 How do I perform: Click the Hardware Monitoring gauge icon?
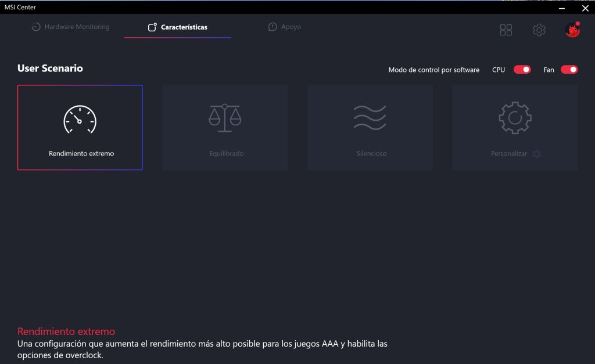[x=36, y=27]
